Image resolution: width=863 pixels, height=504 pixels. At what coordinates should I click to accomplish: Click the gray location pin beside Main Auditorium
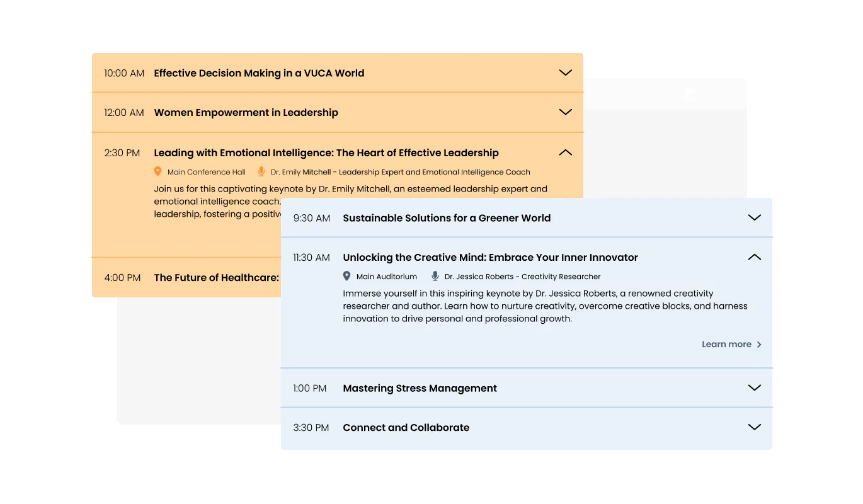(x=346, y=276)
